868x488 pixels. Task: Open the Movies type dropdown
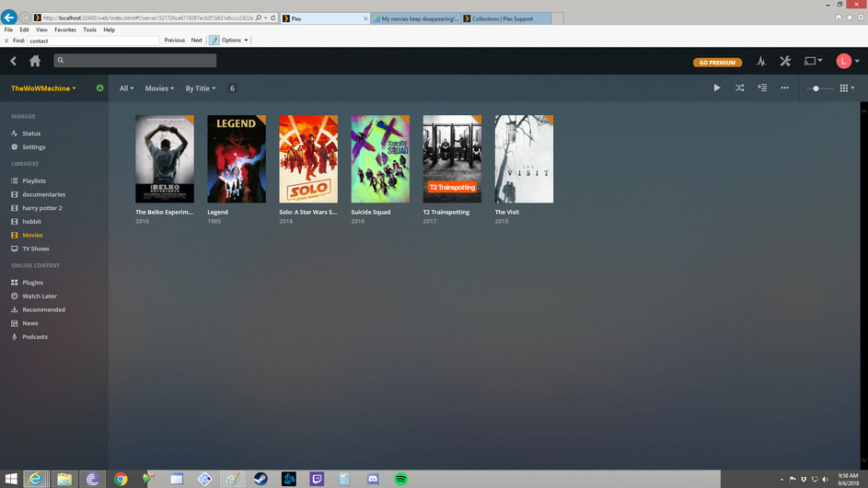coord(159,88)
